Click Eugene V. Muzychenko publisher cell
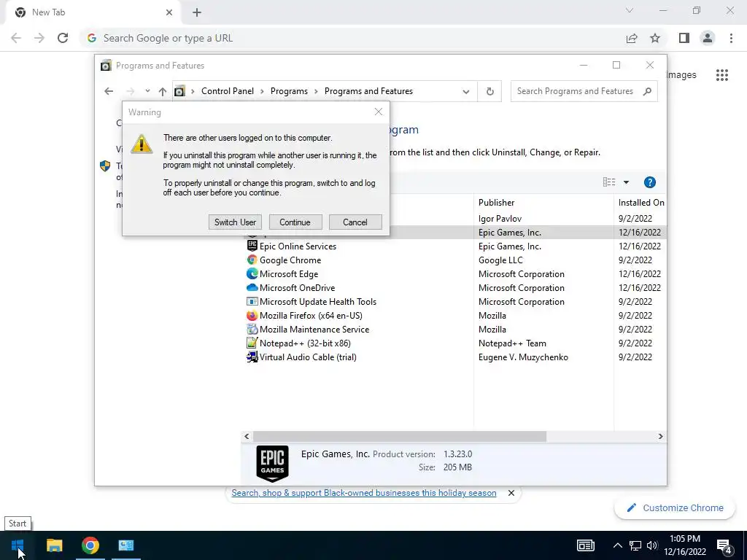This screenshot has width=747, height=560. (x=523, y=357)
